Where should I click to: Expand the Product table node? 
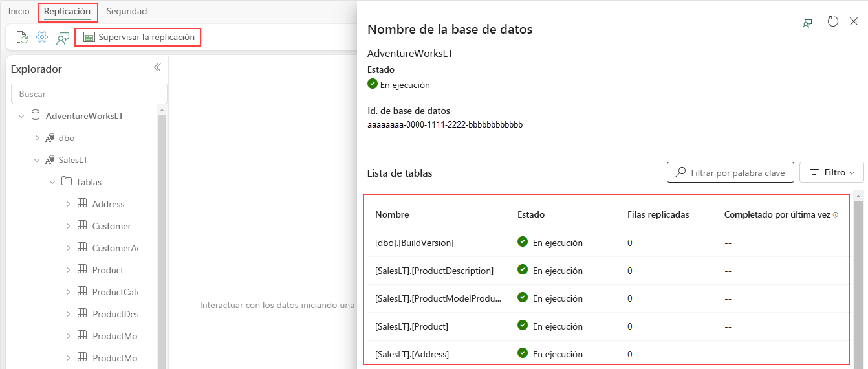pyautogui.click(x=68, y=270)
